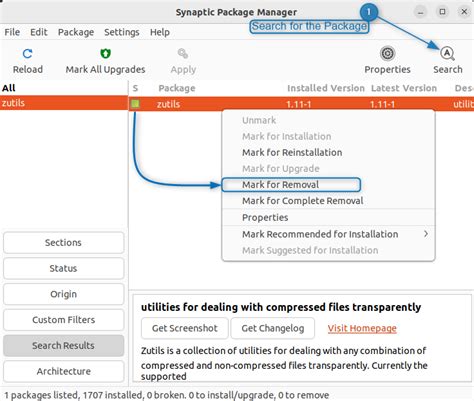Sort by the S column header
Screen dimensions: 474x401
(135, 88)
